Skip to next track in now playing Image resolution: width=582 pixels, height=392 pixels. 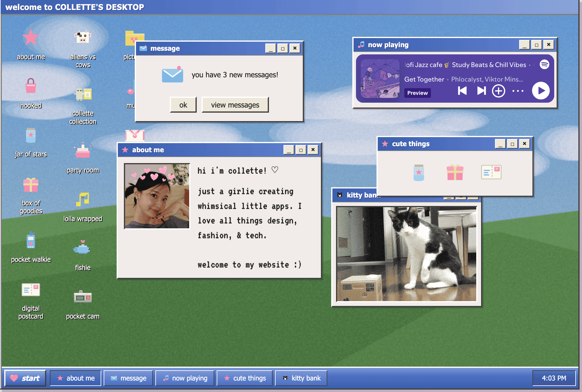(x=481, y=91)
